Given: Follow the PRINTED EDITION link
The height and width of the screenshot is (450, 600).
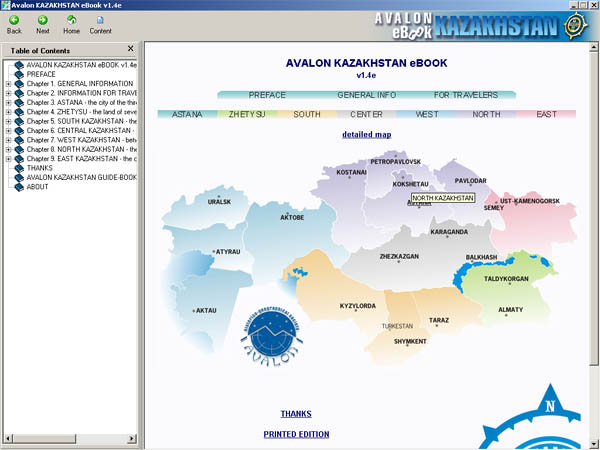Looking at the screenshot, I should pos(297,434).
